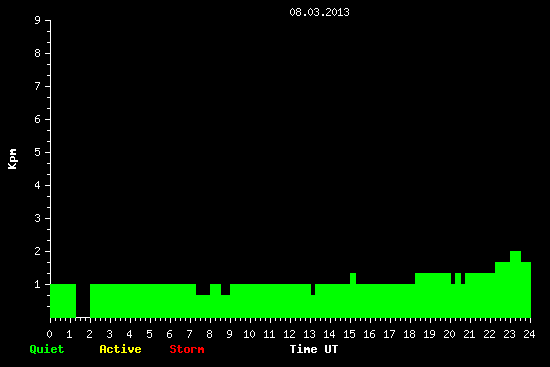Click the 9 label on the Kp axis
Viewport: 550px width, 367px height.
(x=38, y=20)
